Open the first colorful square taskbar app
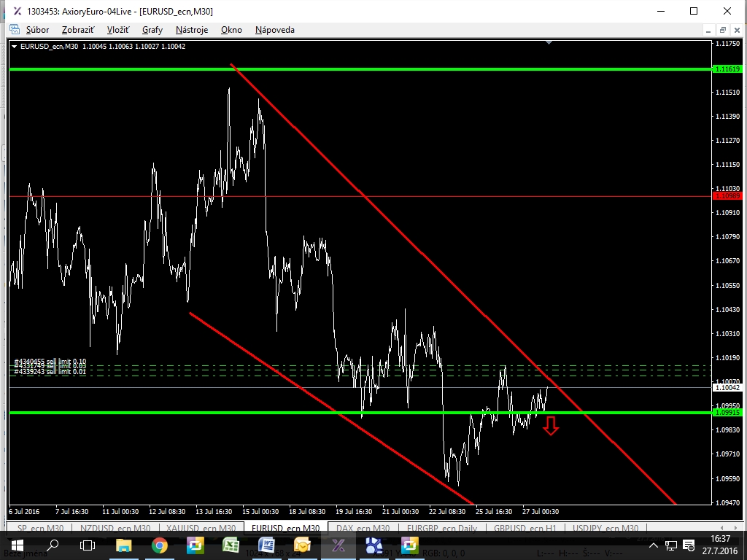This screenshot has width=747, height=560. click(196, 545)
